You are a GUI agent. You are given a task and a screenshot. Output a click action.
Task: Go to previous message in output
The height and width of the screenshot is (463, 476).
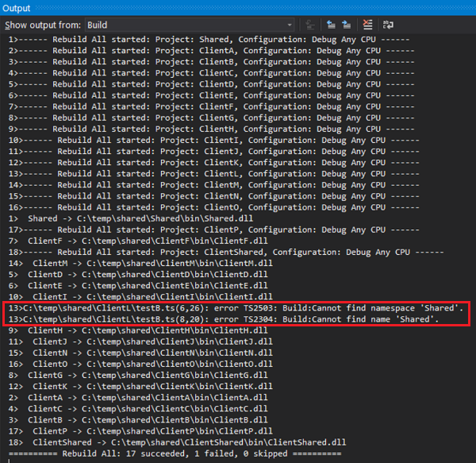click(331, 25)
